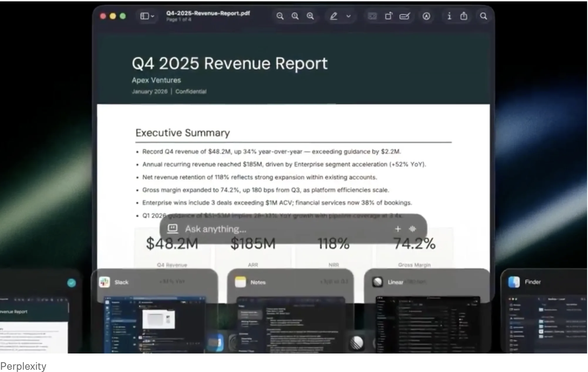Click the Linear app icon on card

click(x=378, y=282)
